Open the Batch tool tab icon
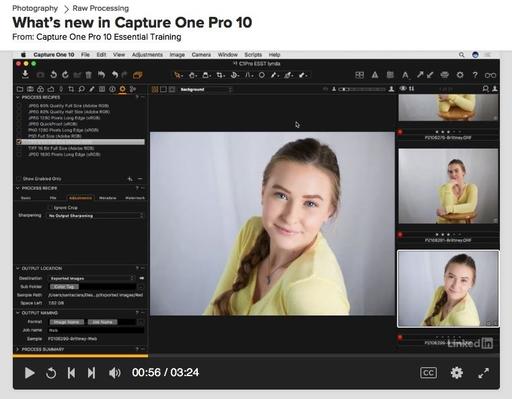Viewport: 512px width, 399px height. [x=133, y=89]
